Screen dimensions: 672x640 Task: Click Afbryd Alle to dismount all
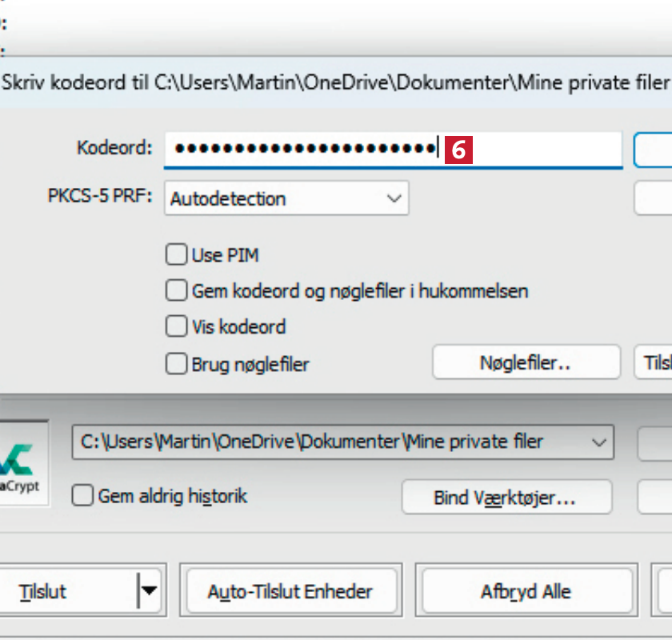click(x=525, y=593)
